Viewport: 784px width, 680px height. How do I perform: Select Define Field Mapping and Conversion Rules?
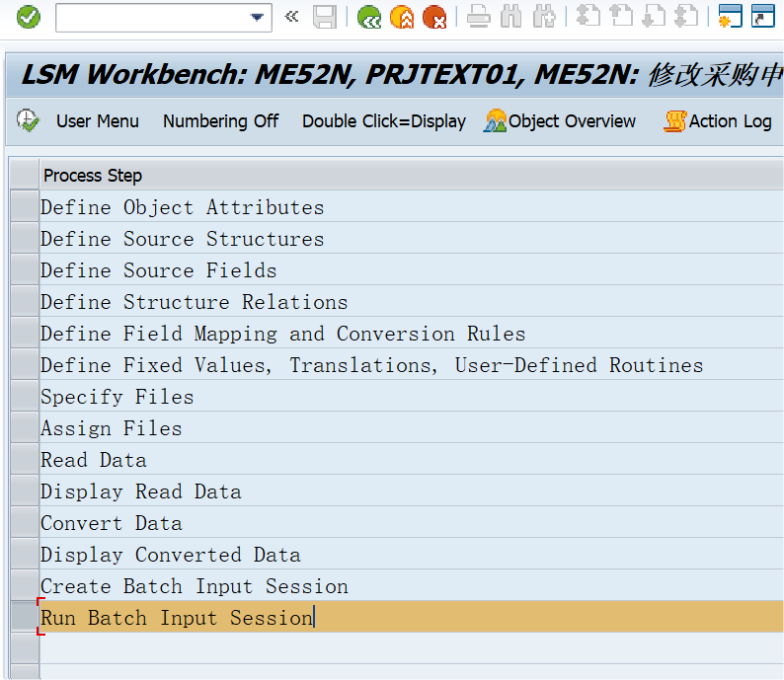[411, 334]
